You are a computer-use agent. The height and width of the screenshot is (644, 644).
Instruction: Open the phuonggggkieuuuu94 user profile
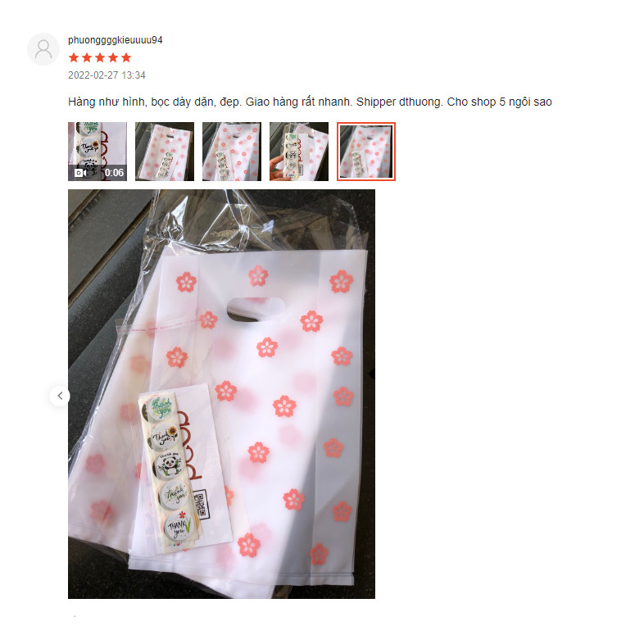tap(115, 40)
